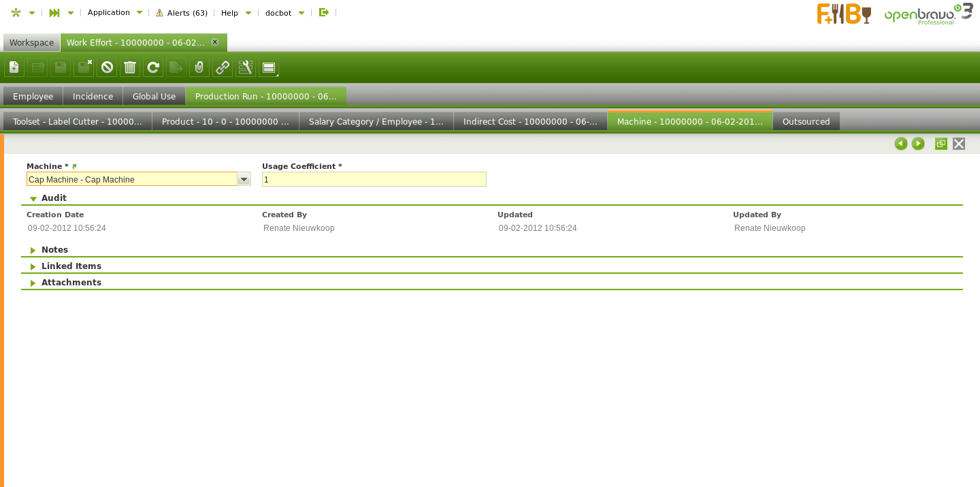Delete record with trash can icon
Screen dimensions: 980x487
point(130,67)
